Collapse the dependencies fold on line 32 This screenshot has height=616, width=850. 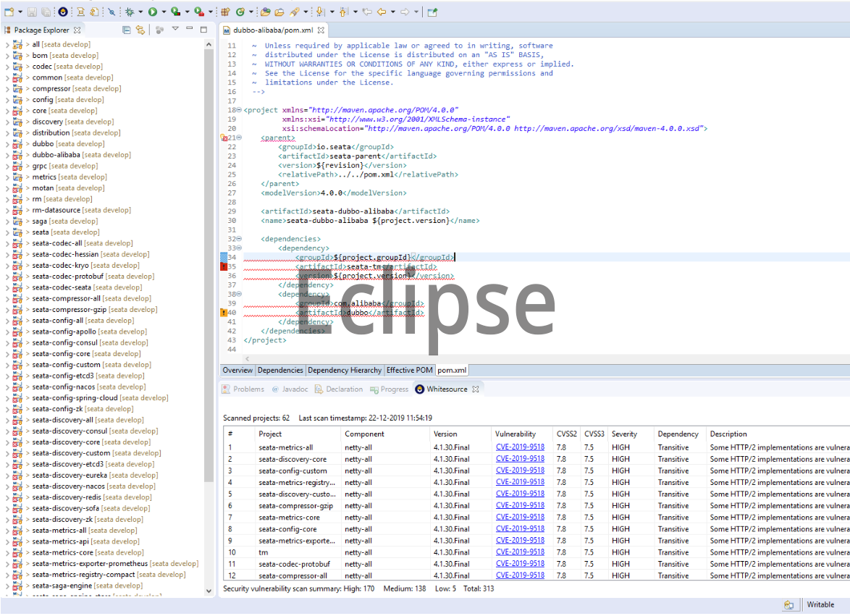pos(239,239)
